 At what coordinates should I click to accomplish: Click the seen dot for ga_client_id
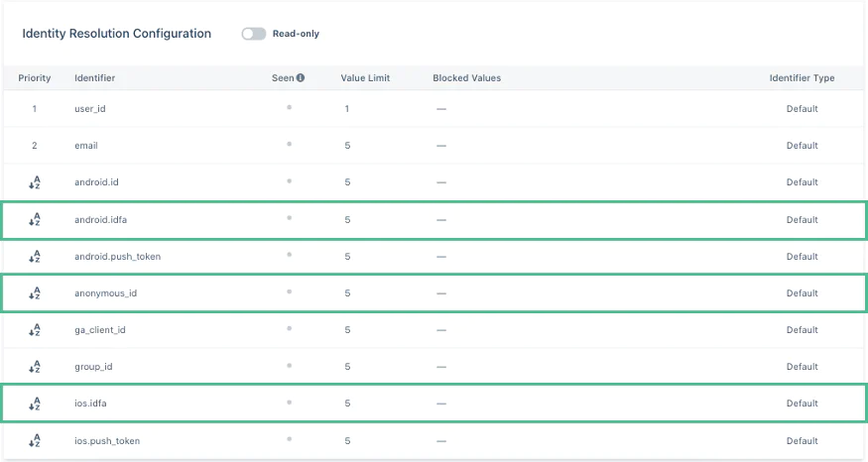289,329
